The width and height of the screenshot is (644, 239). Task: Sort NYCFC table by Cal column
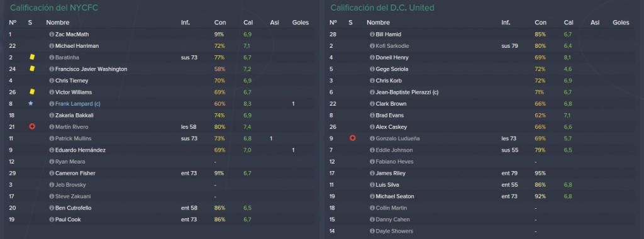[247, 23]
